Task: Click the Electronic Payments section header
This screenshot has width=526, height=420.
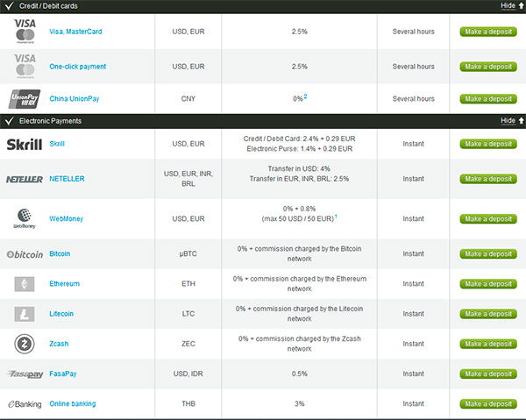Action: [263, 121]
